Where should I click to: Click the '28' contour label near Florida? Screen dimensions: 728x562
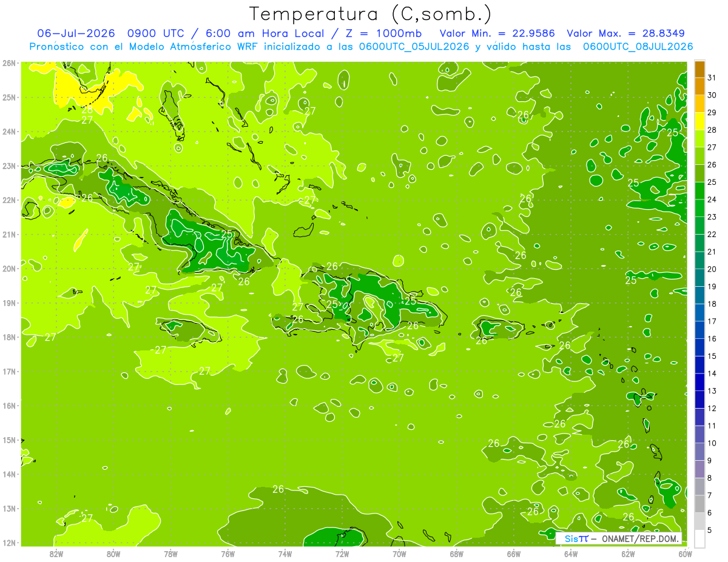87,110
